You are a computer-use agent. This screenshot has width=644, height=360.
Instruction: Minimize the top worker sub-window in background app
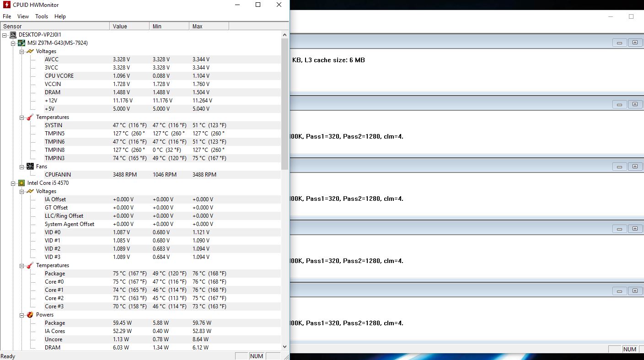(x=620, y=43)
